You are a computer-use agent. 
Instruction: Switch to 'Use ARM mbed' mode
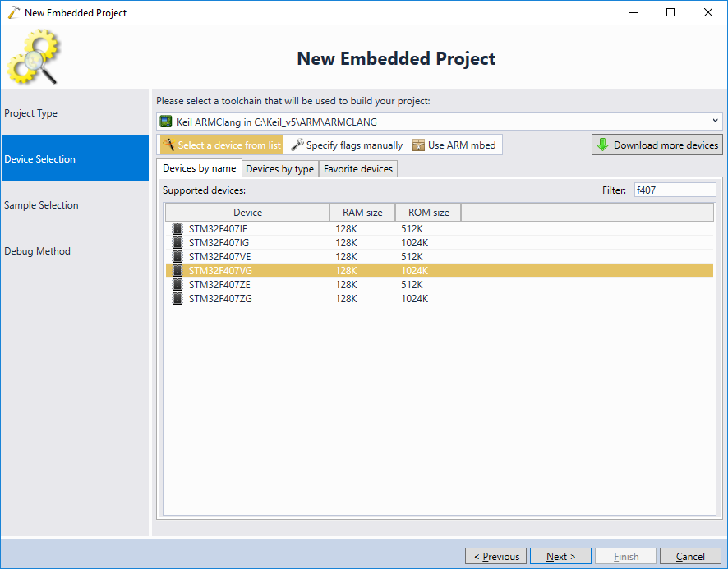[454, 145]
